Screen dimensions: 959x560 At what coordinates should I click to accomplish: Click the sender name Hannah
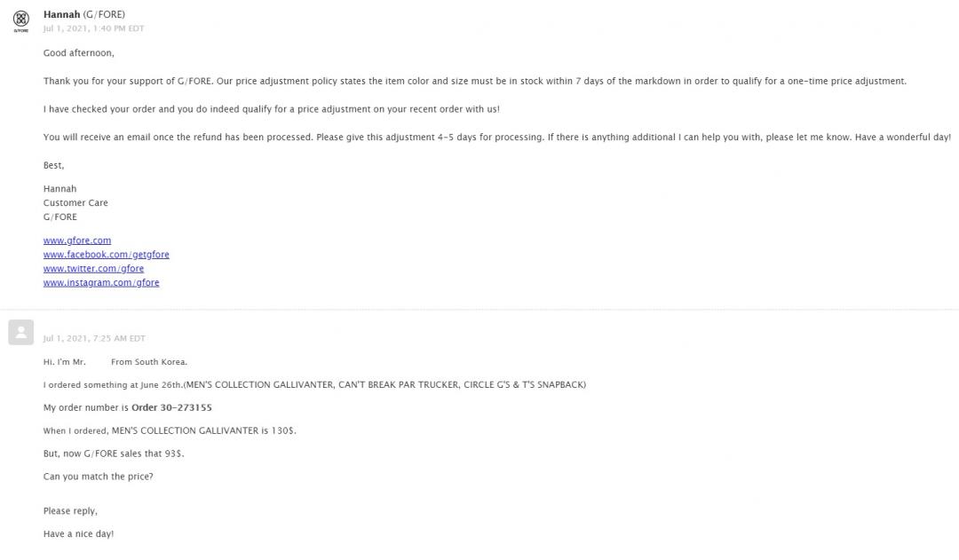tap(62, 14)
